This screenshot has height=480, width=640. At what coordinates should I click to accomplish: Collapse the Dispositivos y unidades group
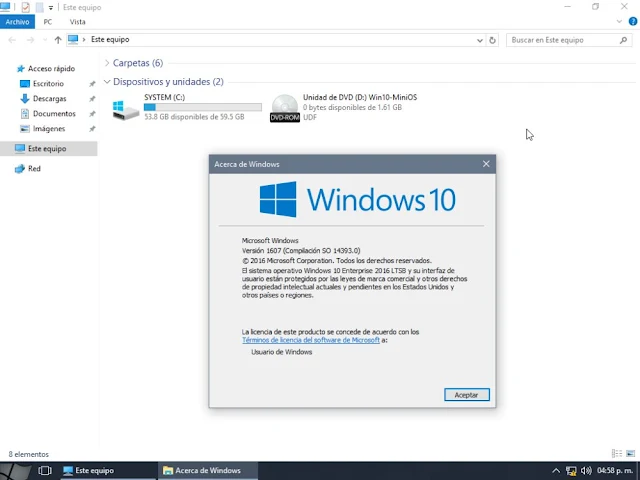point(107,82)
